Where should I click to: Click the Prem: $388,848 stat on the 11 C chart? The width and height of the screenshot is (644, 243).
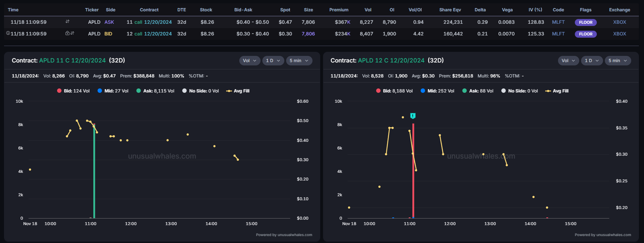(x=137, y=76)
